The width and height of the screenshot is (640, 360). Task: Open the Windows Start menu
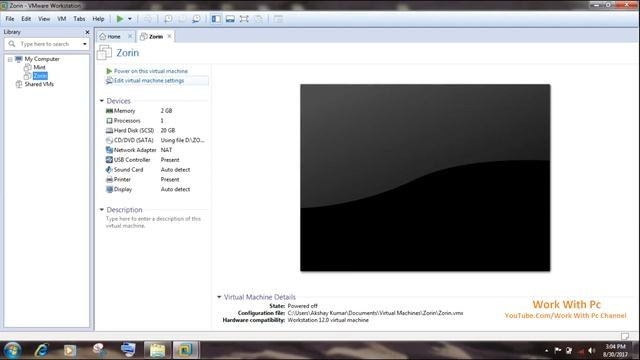pyautogui.click(x=12, y=350)
